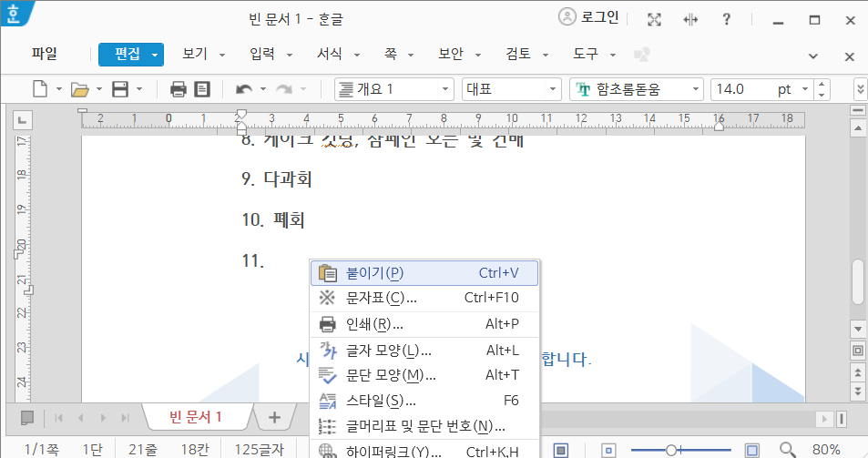
Task: Click the next page double-arrow button
Action: pos(857,391)
